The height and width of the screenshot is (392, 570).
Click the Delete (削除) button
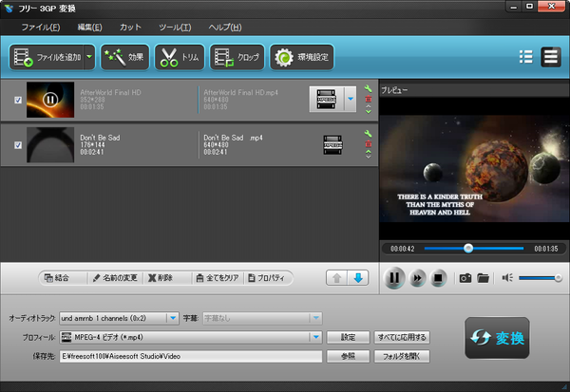click(x=161, y=278)
